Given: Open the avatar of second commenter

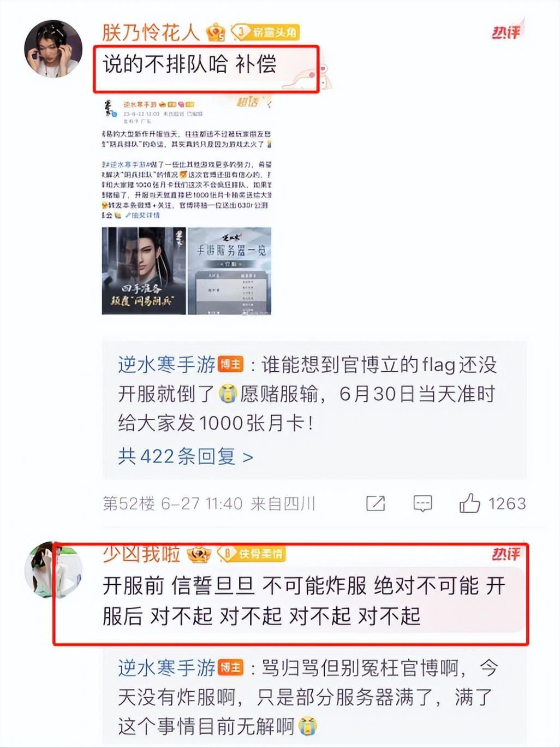Looking at the screenshot, I should pyautogui.click(x=53, y=571).
